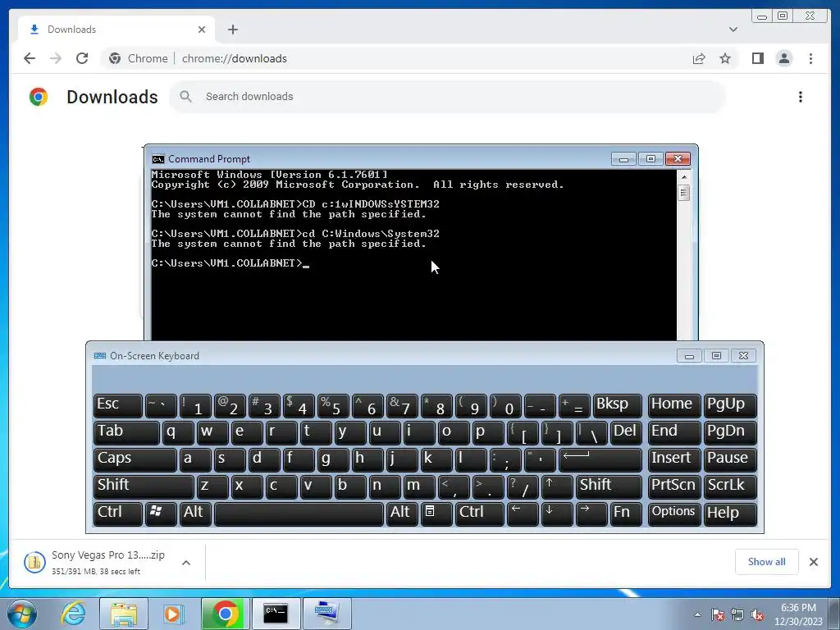Image resolution: width=840 pixels, height=630 pixels.
Task: Toggle right Alt on On-Screen Keyboard
Action: [x=402, y=514]
